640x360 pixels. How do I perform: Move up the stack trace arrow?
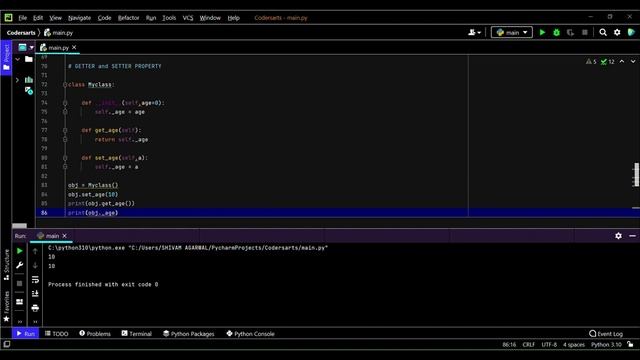pyautogui.click(x=35, y=251)
